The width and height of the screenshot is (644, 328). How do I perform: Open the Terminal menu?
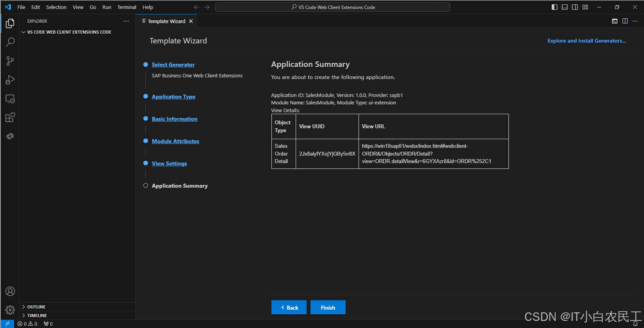[127, 7]
